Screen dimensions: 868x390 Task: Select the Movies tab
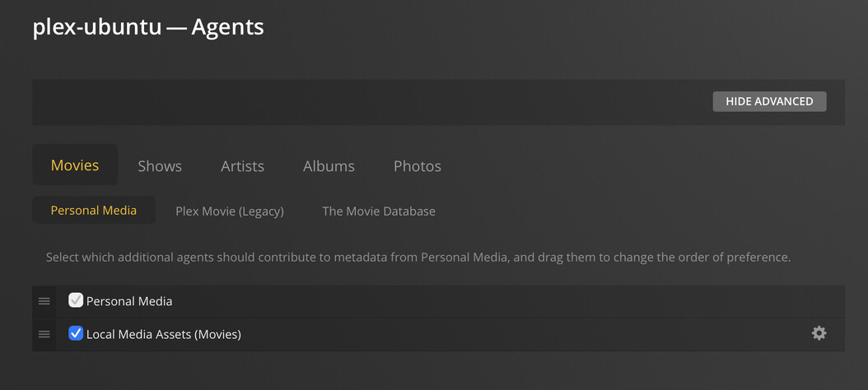click(x=75, y=165)
